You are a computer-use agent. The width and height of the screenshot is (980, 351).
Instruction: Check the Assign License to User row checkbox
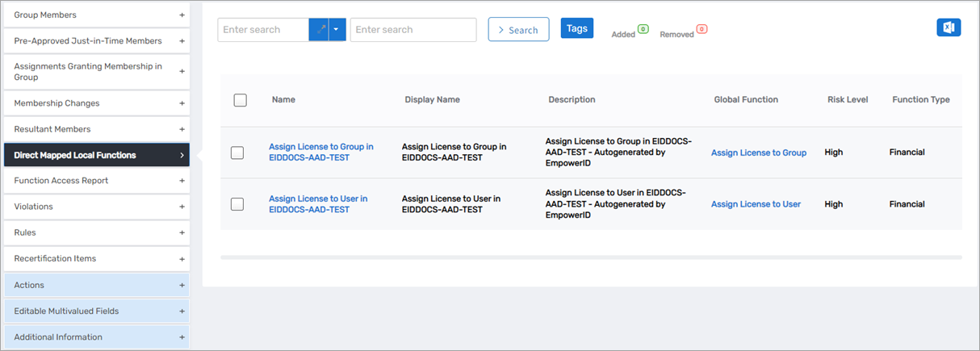point(237,204)
